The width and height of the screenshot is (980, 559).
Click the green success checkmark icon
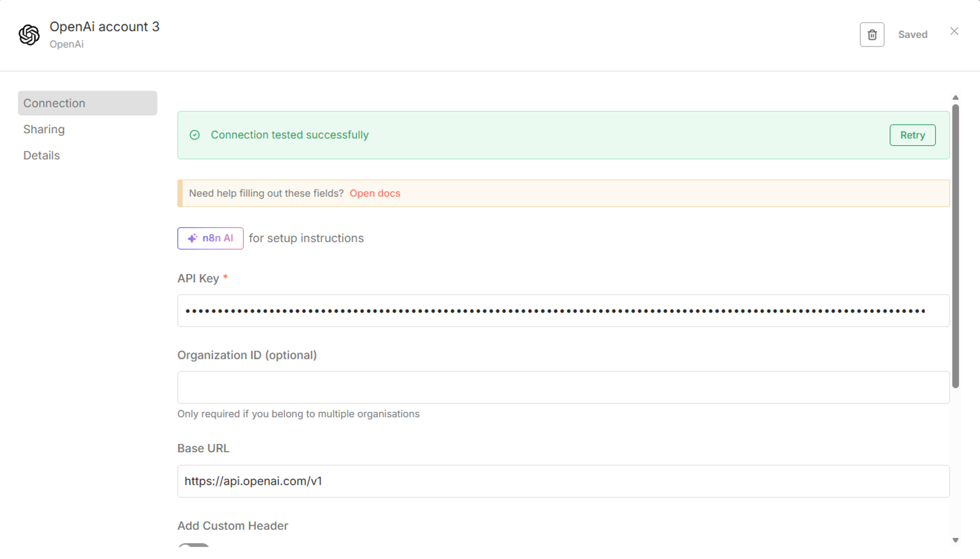tap(195, 135)
